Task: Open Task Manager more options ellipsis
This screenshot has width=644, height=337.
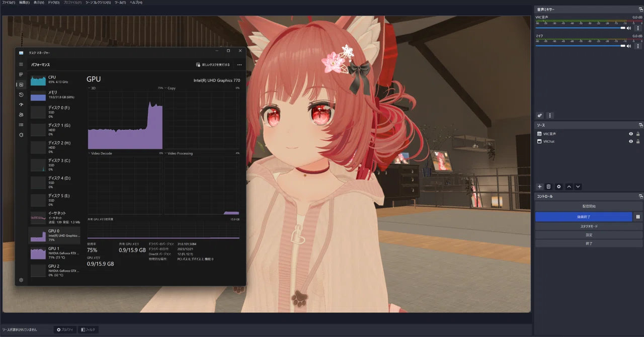Action: (239, 64)
